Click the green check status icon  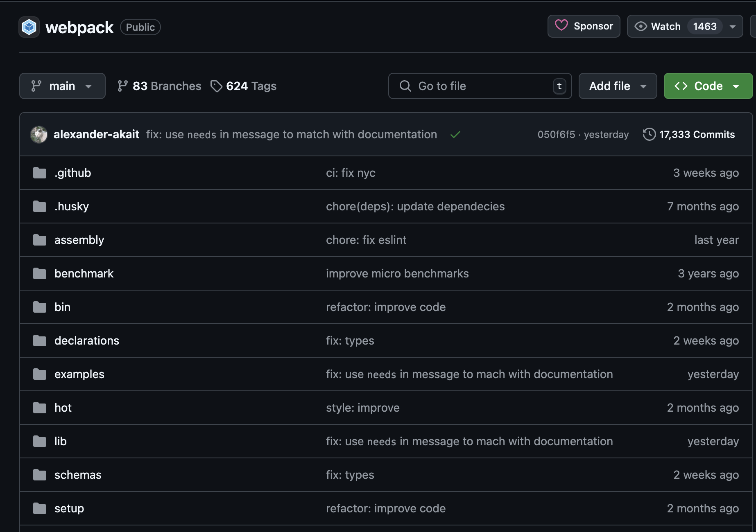[x=455, y=134]
